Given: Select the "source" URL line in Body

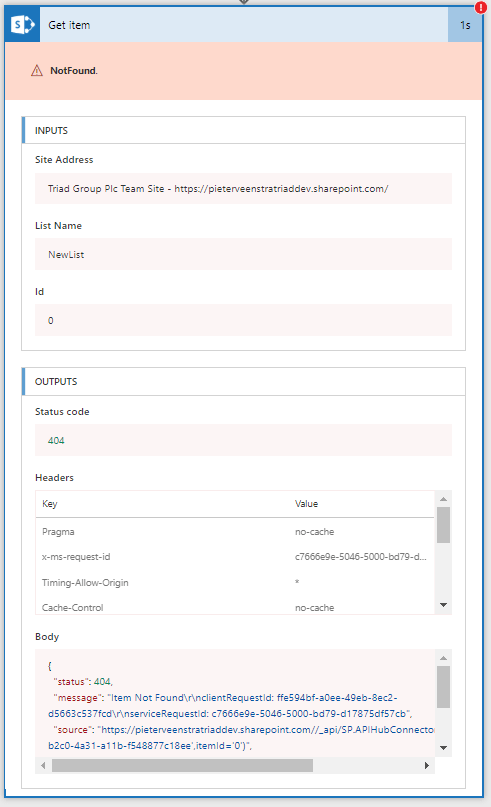Looking at the screenshot, I should (241, 738).
